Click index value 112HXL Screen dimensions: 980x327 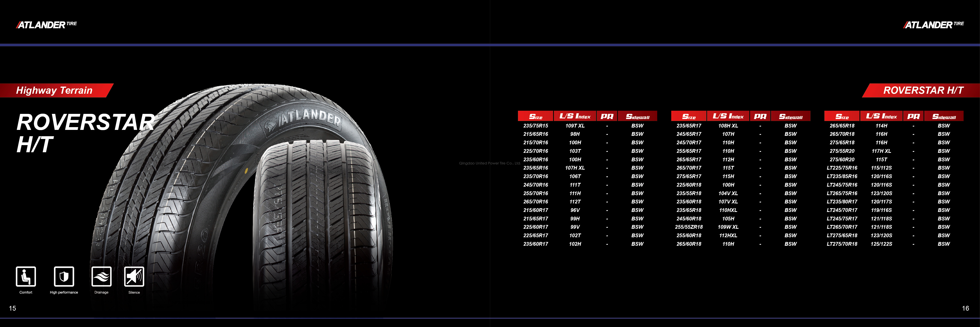click(728, 235)
